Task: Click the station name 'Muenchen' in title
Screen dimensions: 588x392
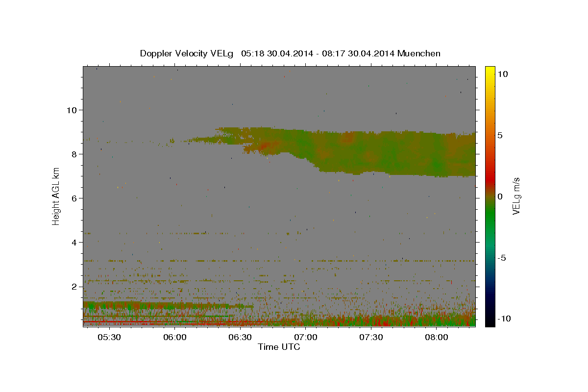Action: (x=419, y=53)
